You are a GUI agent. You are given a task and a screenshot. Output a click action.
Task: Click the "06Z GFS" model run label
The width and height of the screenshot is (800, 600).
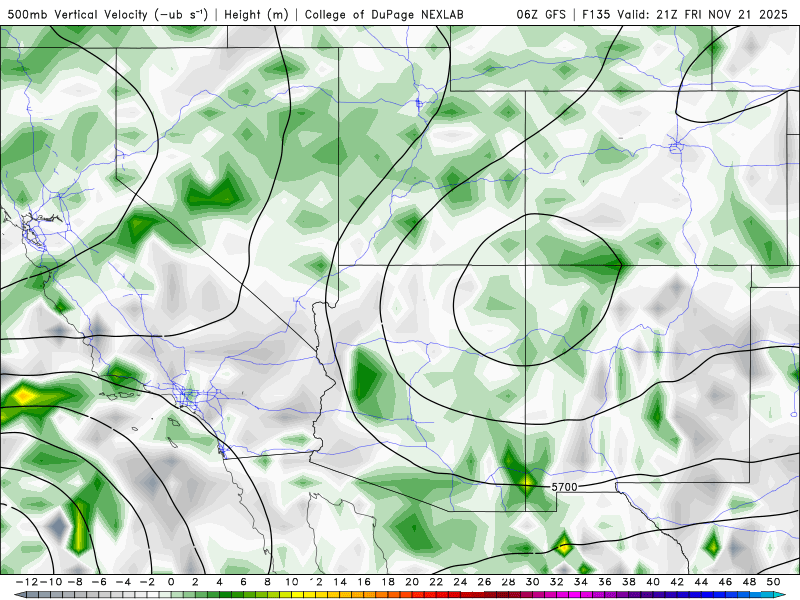[x=541, y=14]
